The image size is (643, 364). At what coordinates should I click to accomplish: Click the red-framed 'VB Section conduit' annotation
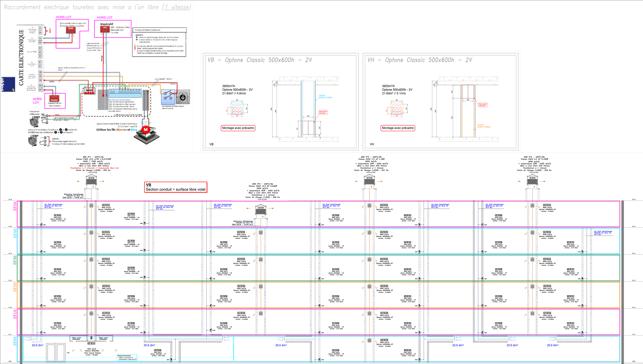pyautogui.click(x=176, y=187)
